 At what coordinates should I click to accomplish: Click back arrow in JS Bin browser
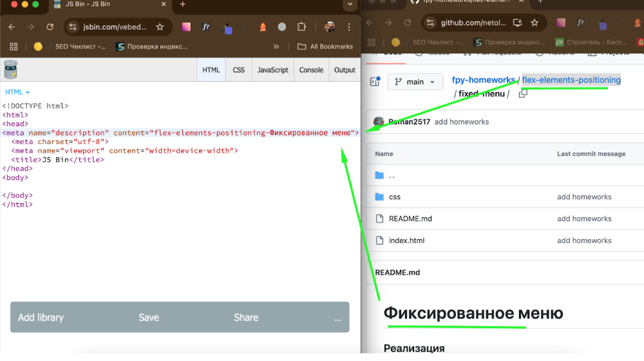(12, 27)
